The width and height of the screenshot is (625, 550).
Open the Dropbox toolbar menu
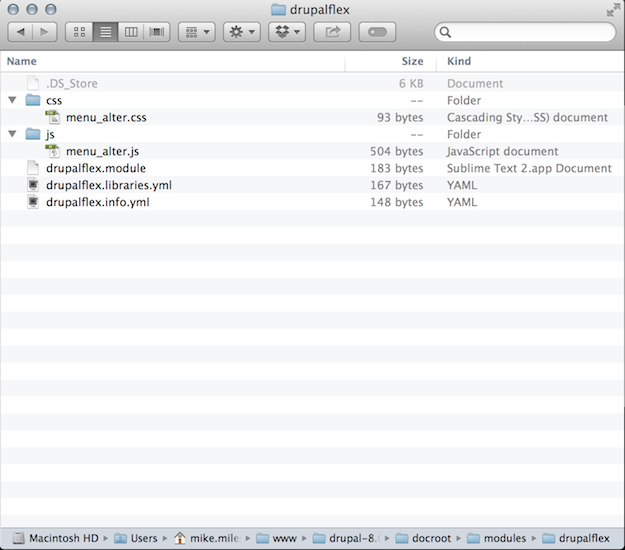click(287, 32)
